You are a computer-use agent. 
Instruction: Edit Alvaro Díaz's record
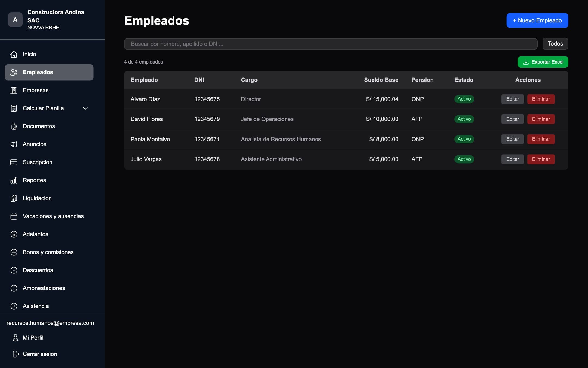513,99
